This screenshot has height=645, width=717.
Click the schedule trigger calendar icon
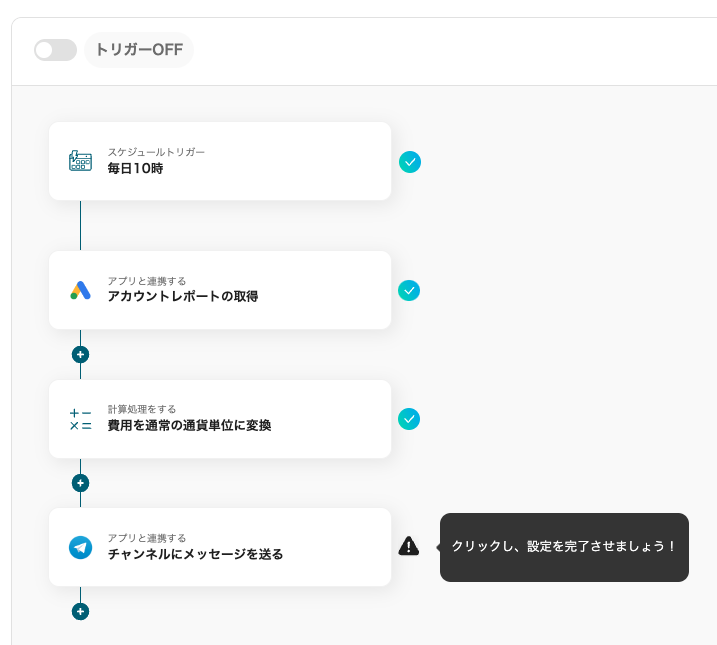[80, 161]
